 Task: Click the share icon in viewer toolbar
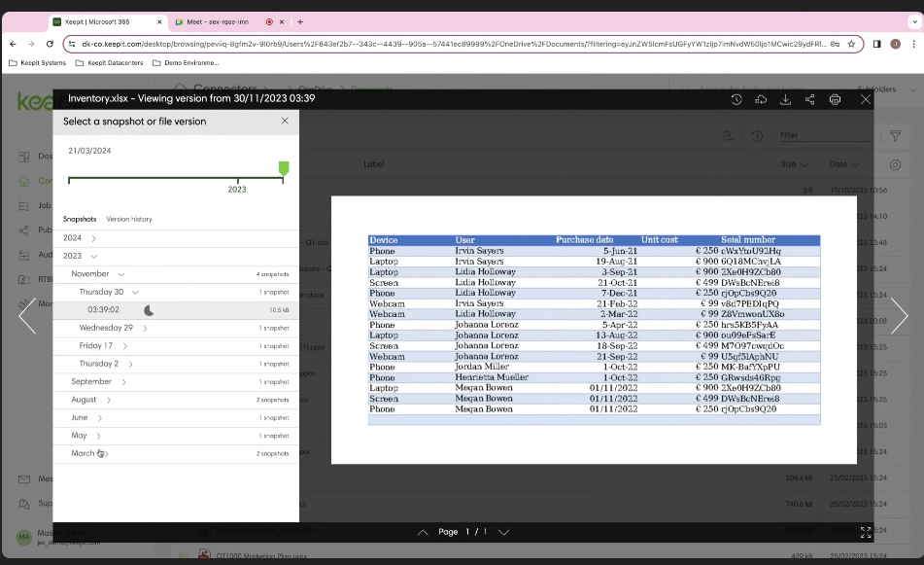[x=810, y=99]
